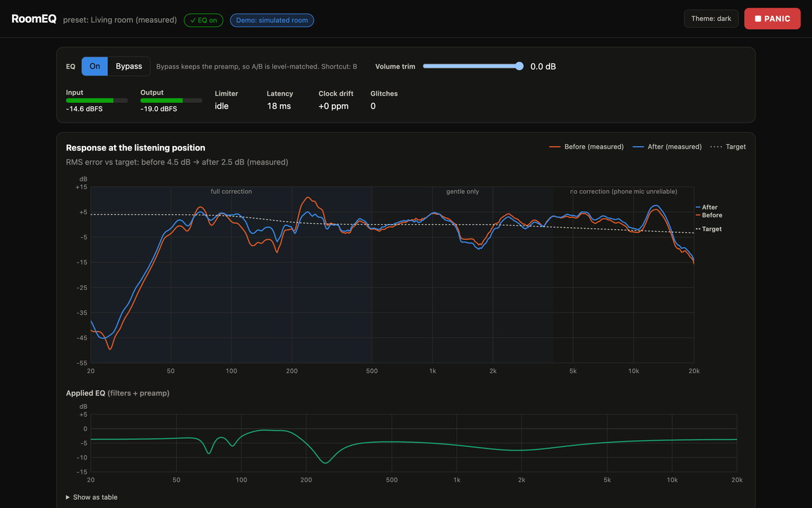Expand the Show as table disclosure
This screenshot has height=508, width=812.
click(92, 497)
